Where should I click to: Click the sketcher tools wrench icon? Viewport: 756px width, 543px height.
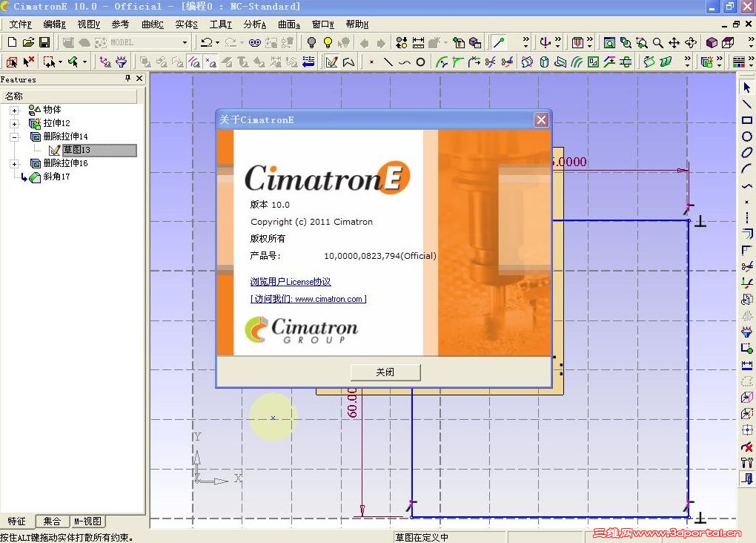[747, 463]
